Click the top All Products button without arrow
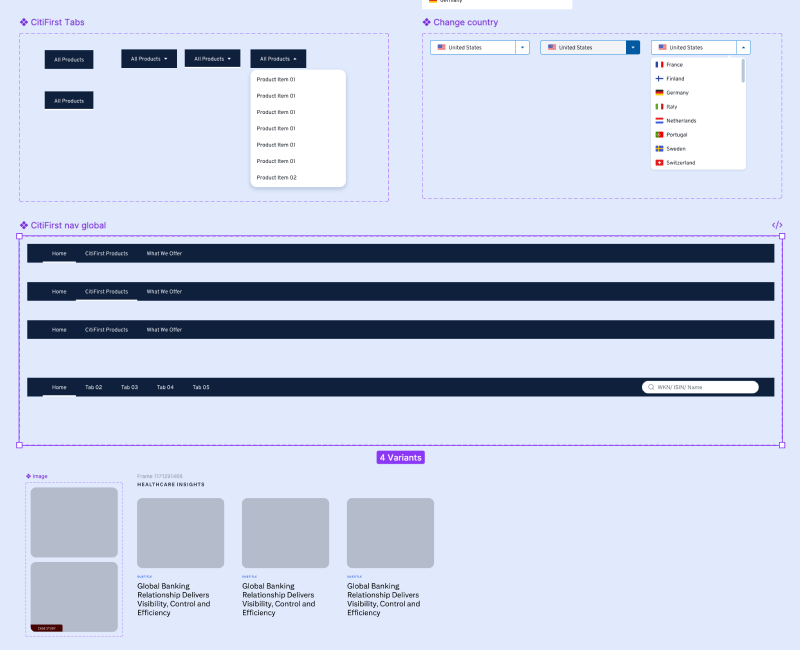Screen dimensions: 800x650 tap(69, 60)
